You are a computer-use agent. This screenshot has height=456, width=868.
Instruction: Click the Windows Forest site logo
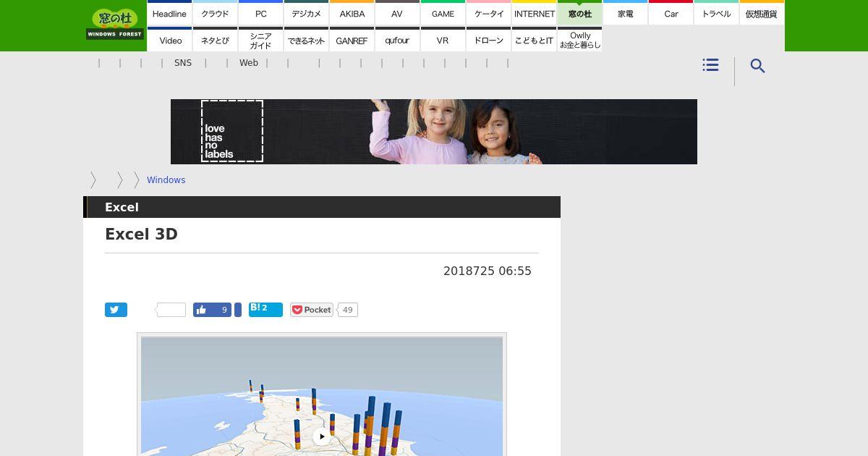click(x=114, y=24)
